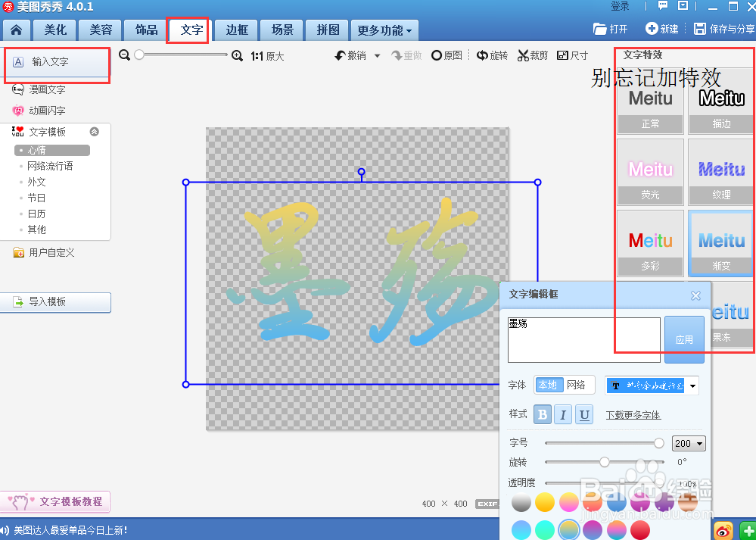Click 登录 to sign in

click(x=620, y=6)
